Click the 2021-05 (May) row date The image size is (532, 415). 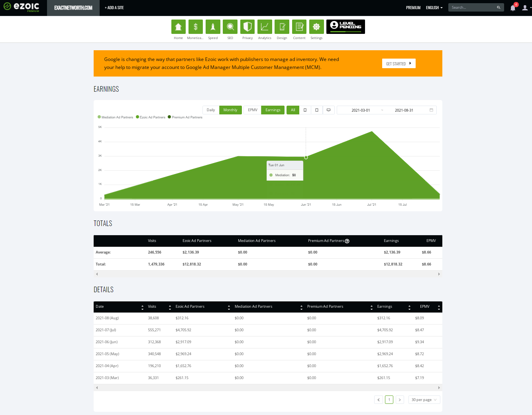coord(108,354)
